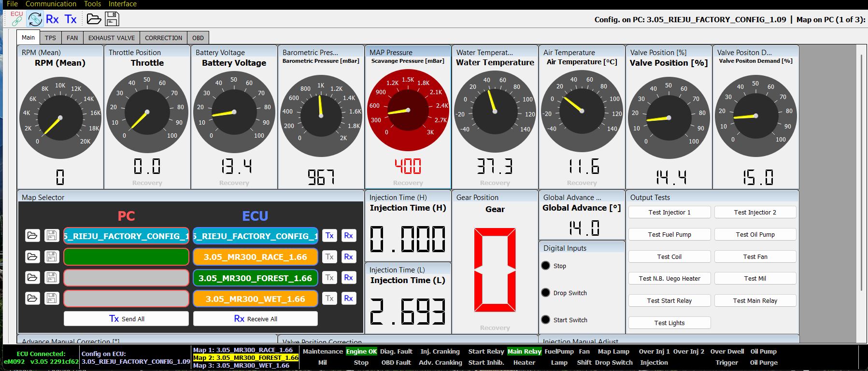
Task: Click Test Coil button
Action: (x=669, y=257)
